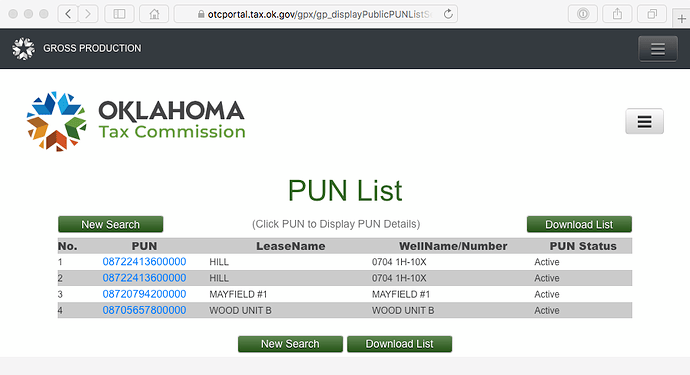Show the tab overview icon
The height and width of the screenshot is (375, 690).
click(652, 14)
